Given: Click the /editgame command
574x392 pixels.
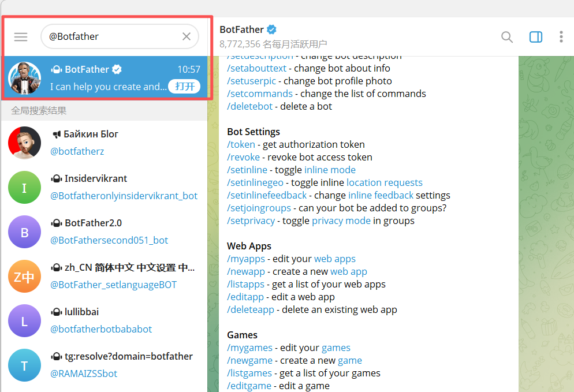Looking at the screenshot, I should point(249,386).
